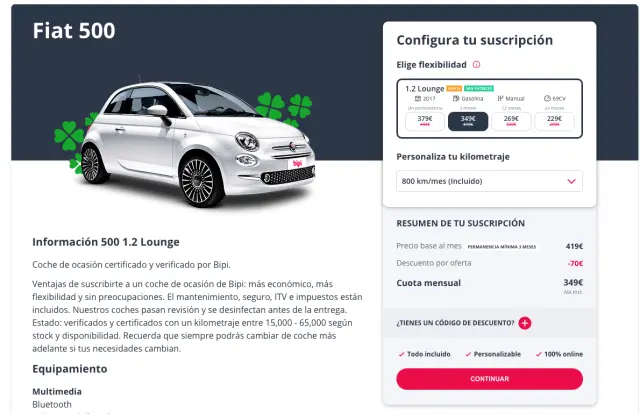Click the fuel pump icon beside Gasolina
Viewport: 640px width, 414px height.
[456, 98]
